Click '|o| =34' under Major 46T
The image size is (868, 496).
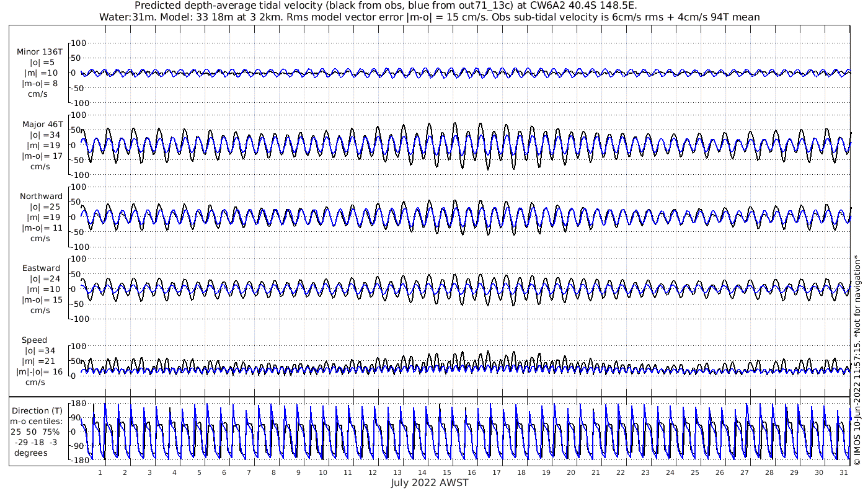click(x=42, y=135)
